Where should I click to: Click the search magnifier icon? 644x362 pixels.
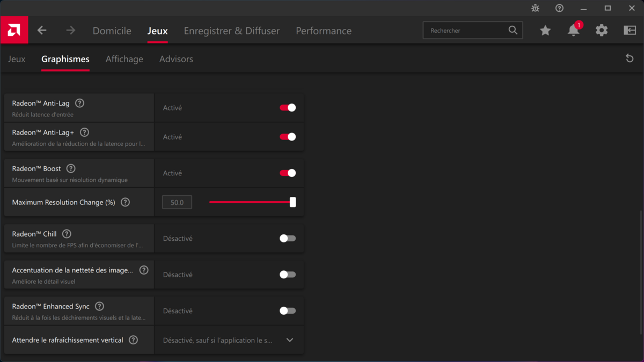point(513,31)
